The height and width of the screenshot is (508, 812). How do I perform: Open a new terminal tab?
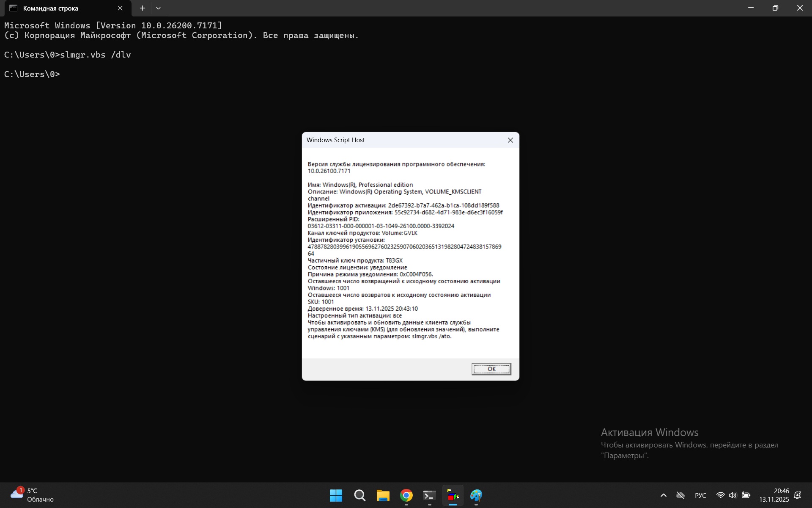tap(143, 8)
